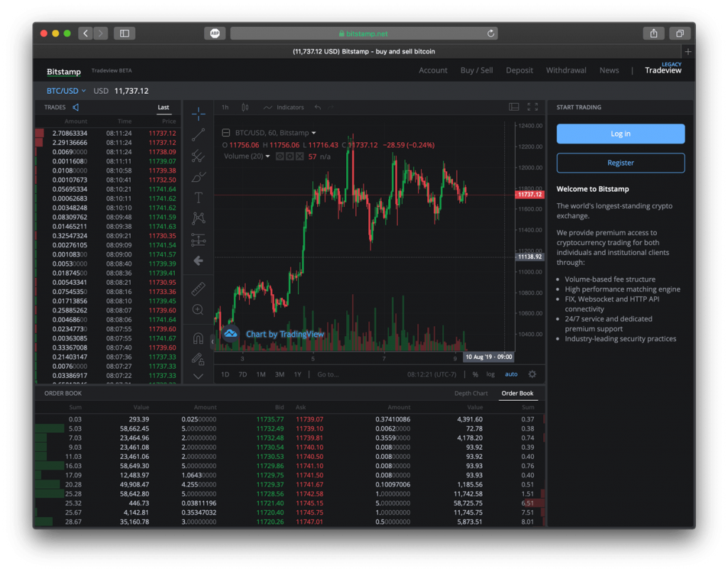Remove the Volume indicator

tap(300, 156)
